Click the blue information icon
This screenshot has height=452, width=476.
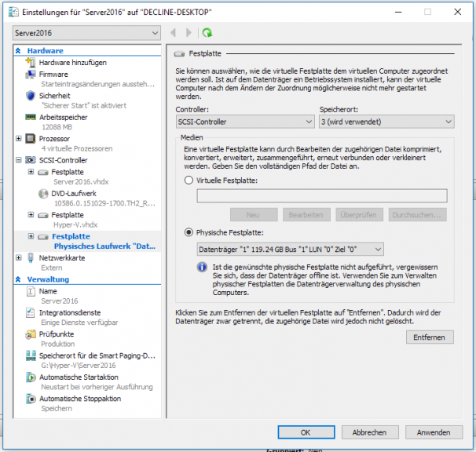(202, 268)
